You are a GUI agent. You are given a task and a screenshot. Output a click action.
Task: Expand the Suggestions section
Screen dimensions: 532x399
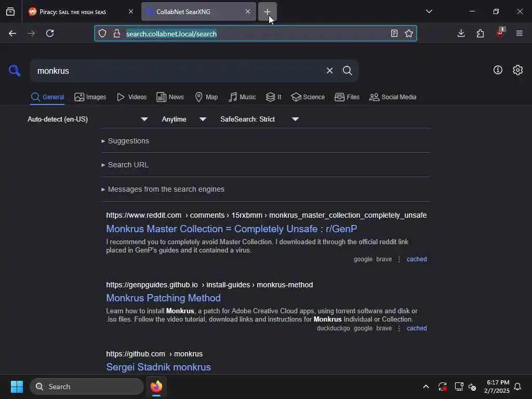(x=125, y=141)
